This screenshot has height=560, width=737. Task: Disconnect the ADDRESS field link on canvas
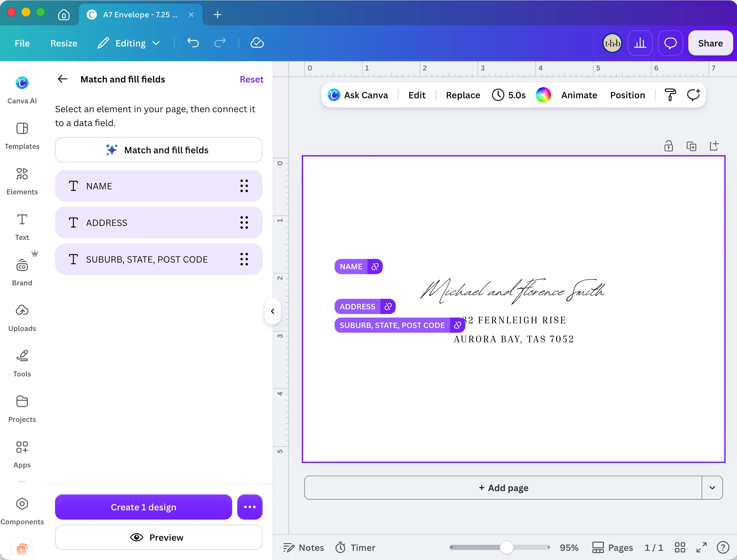pyautogui.click(x=388, y=306)
